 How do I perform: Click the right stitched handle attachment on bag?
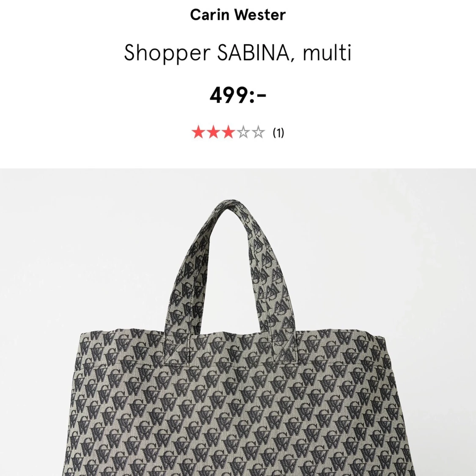point(284,347)
